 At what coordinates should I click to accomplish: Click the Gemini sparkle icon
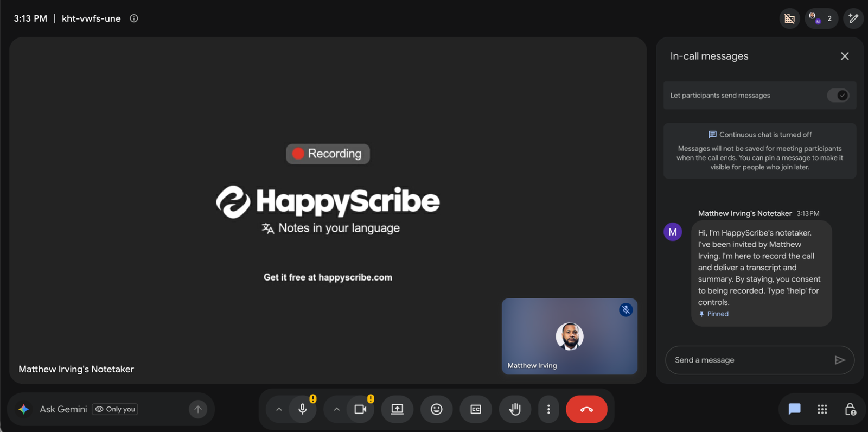coord(24,409)
